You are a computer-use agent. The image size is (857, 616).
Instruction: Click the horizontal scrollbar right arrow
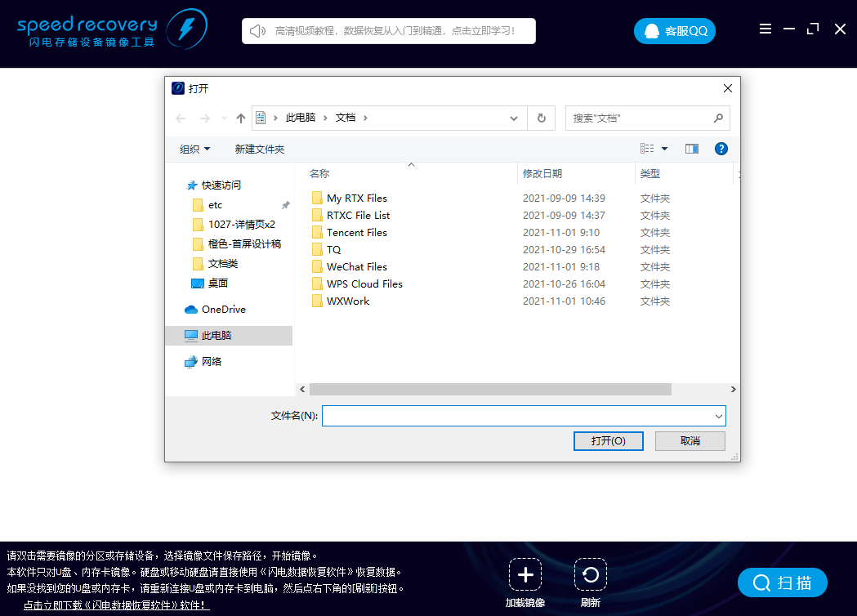coord(733,389)
